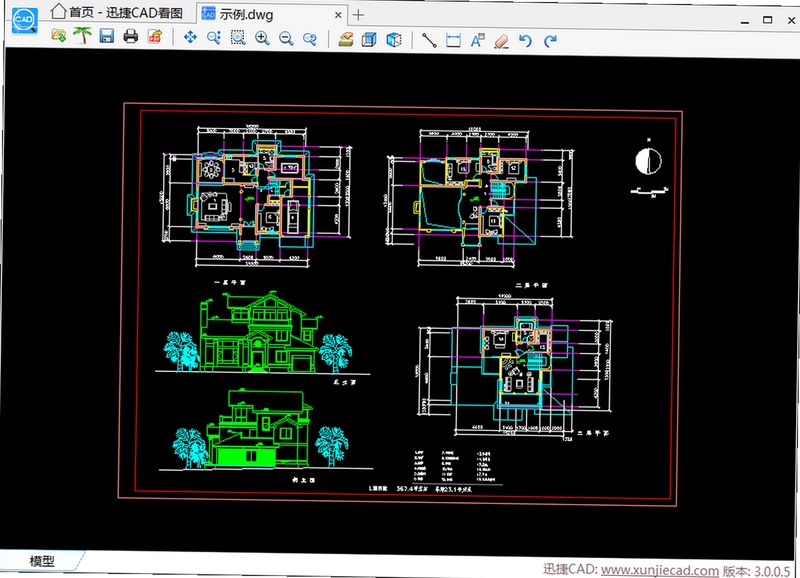Screen dimensions: 800x578
Task: Select the 模型 model tab
Action: 42,561
